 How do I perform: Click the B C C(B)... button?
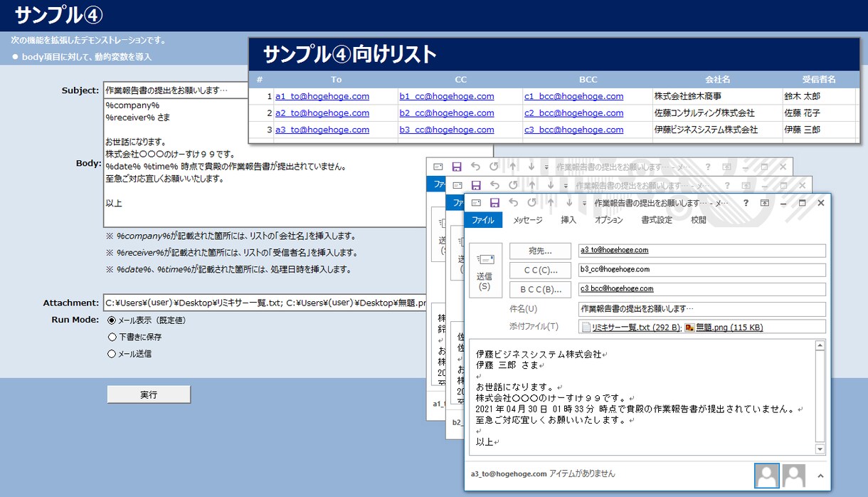541,289
